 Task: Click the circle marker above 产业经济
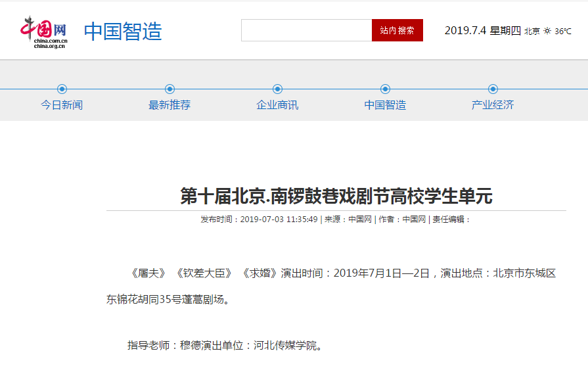coord(493,89)
